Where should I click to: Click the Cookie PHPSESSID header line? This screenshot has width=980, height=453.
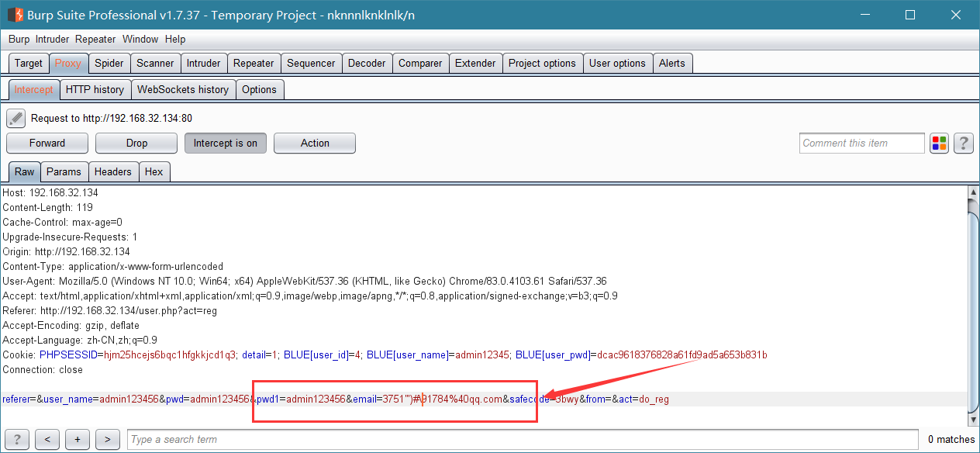(x=385, y=354)
